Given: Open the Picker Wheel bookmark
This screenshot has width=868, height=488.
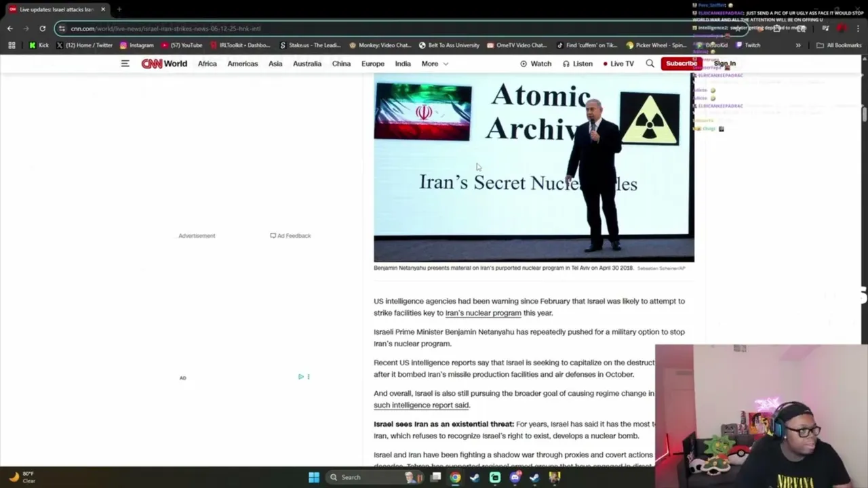Looking at the screenshot, I should [656, 45].
